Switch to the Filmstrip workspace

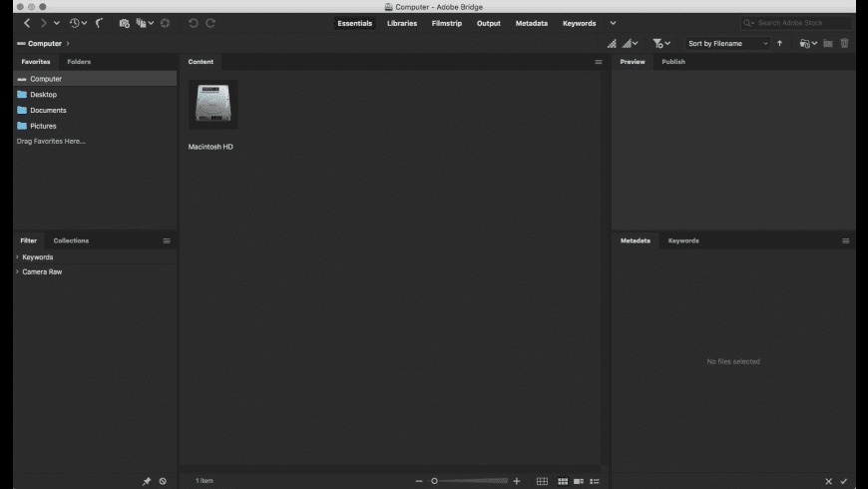(x=447, y=23)
